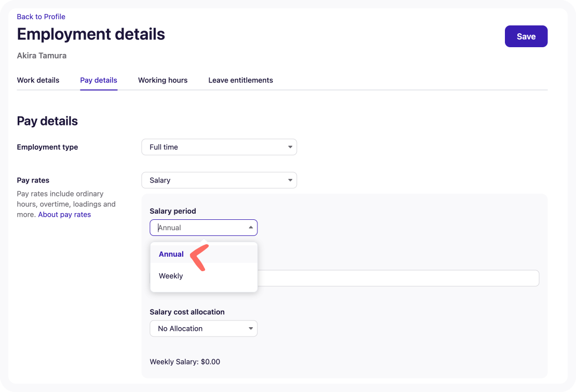This screenshot has height=392, width=576.
Task: Open the About pay rates link
Action: point(64,215)
